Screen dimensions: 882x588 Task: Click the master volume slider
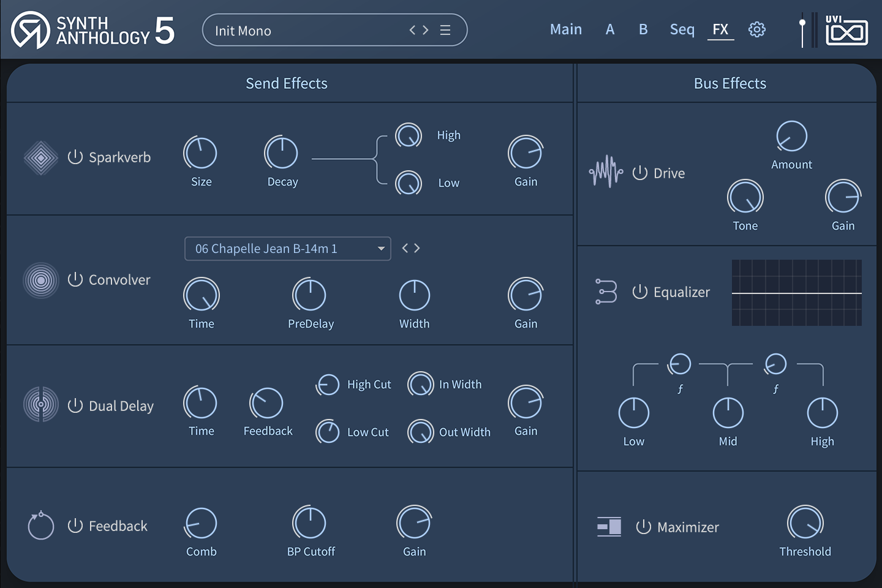click(x=802, y=30)
